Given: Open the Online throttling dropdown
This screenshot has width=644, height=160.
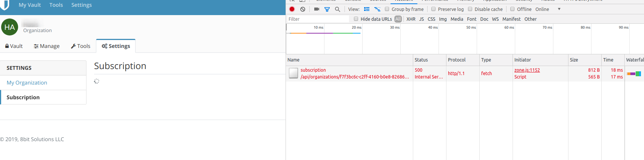Looking at the screenshot, I should (x=548, y=9).
